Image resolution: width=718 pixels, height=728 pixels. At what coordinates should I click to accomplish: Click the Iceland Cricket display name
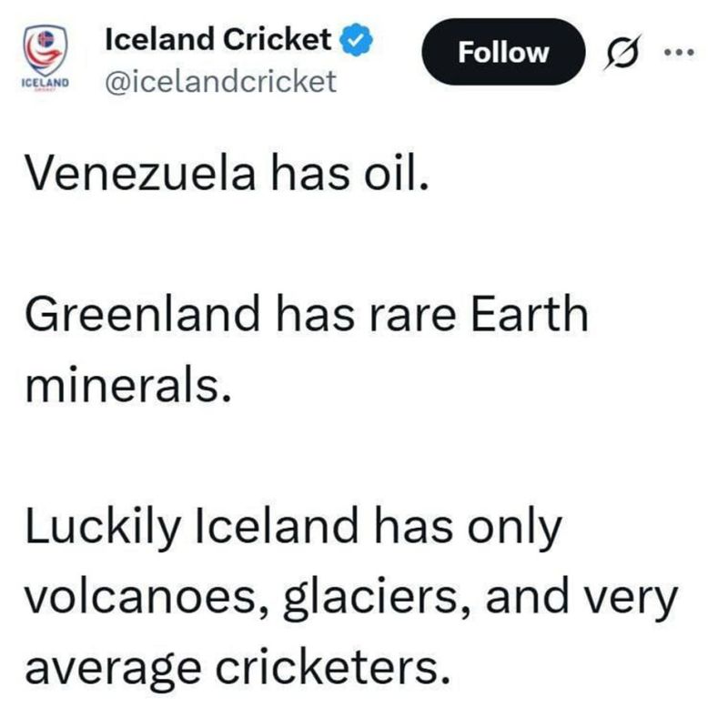(x=217, y=39)
